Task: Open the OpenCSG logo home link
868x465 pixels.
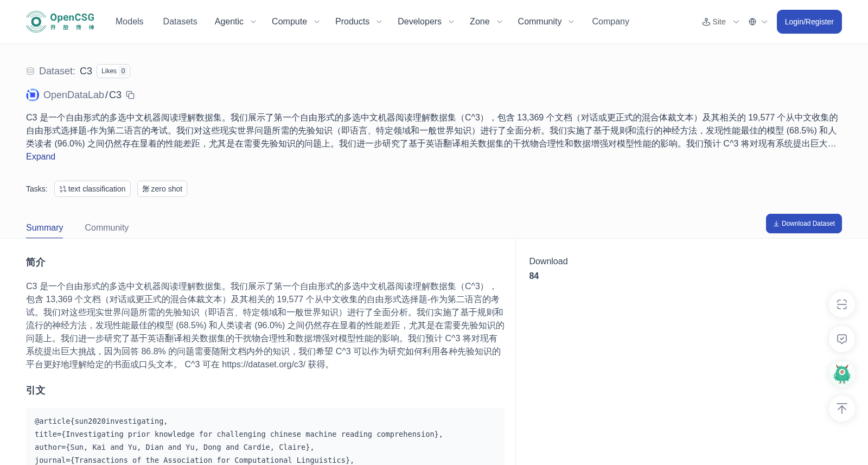Action: point(61,22)
